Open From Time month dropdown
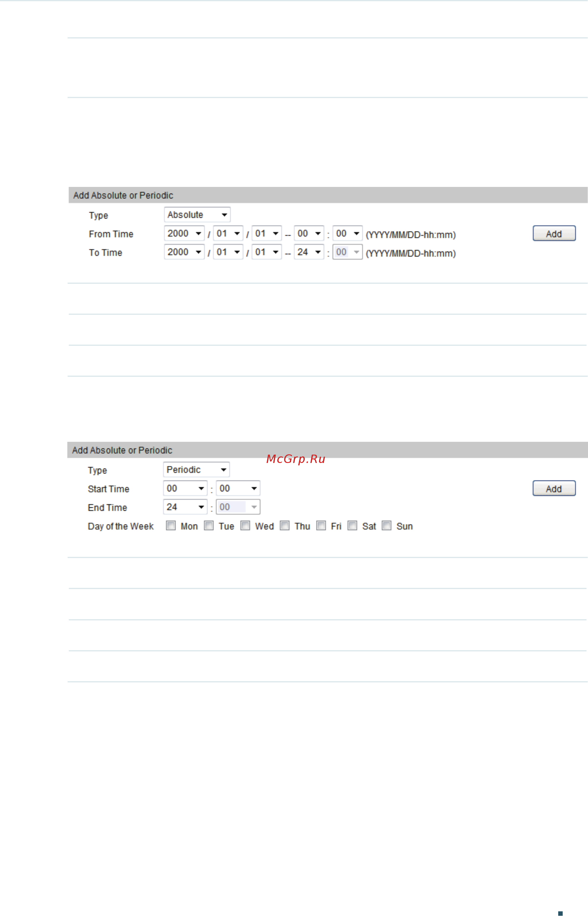The width and height of the screenshot is (588, 917). point(228,233)
